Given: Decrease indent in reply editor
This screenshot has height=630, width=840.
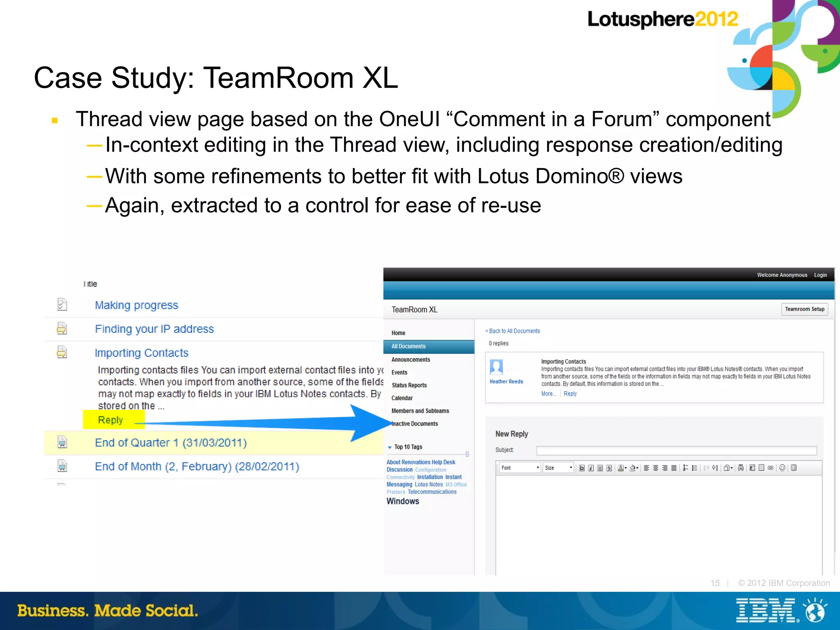Looking at the screenshot, I should [706, 468].
